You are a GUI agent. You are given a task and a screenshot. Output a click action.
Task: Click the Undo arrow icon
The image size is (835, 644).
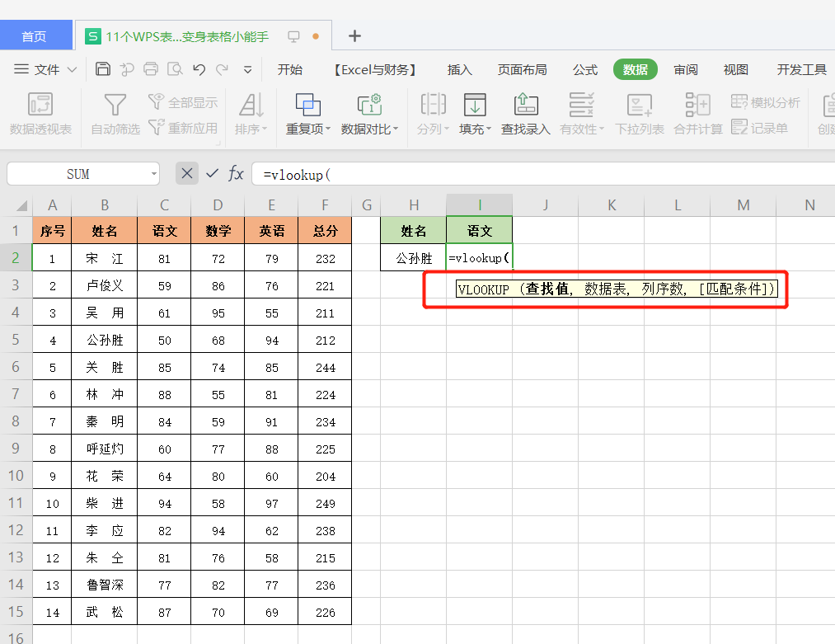click(x=199, y=69)
